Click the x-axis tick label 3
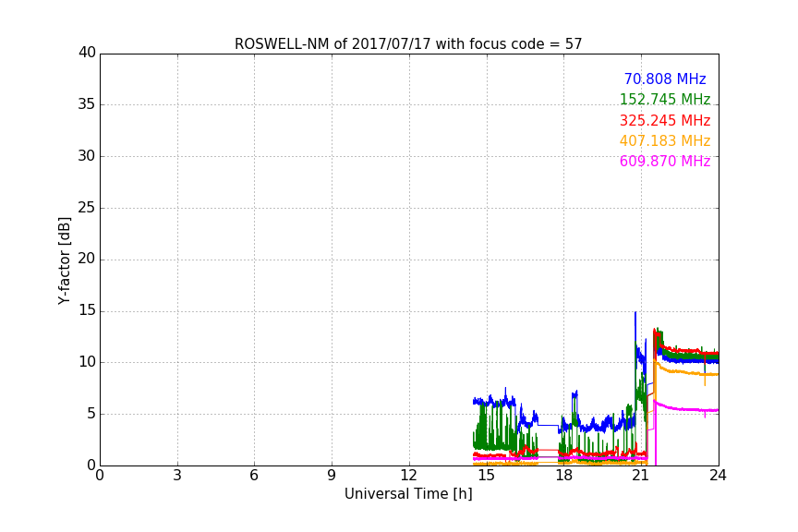Image resolution: width=798 pixels, height=532 pixels. click(x=177, y=476)
